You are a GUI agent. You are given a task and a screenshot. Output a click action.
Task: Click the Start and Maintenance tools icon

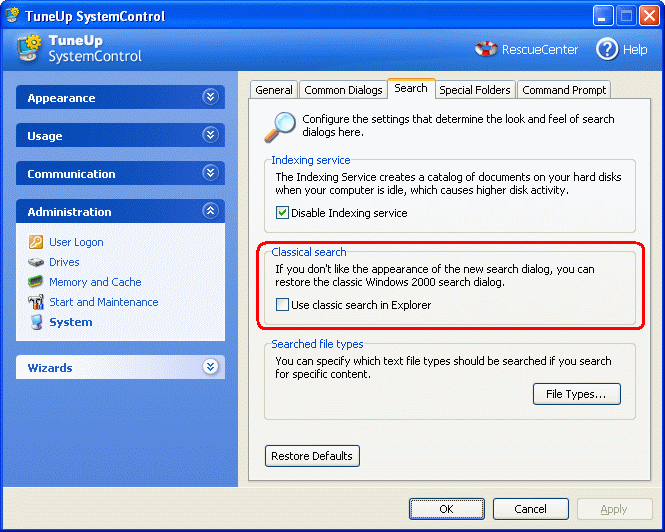pos(36,302)
